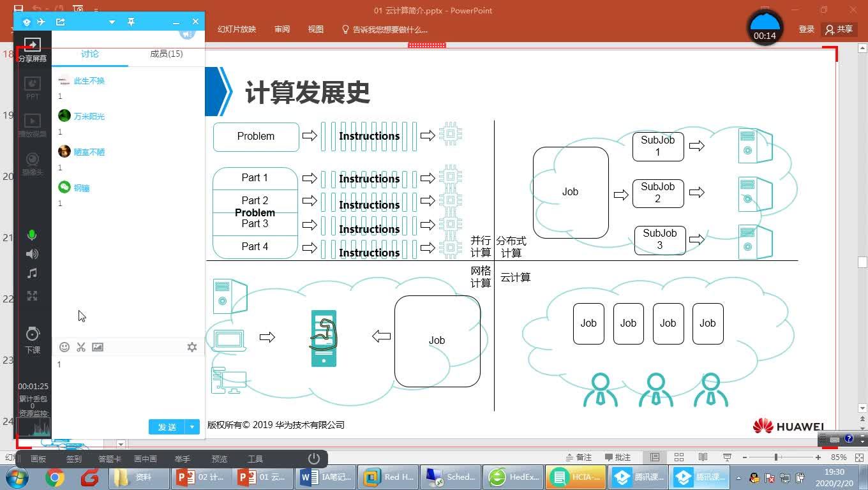This screenshot has width=868, height=490.
Task: Click 预览 in bottom classroom toolbar
Action: (220, 459)
